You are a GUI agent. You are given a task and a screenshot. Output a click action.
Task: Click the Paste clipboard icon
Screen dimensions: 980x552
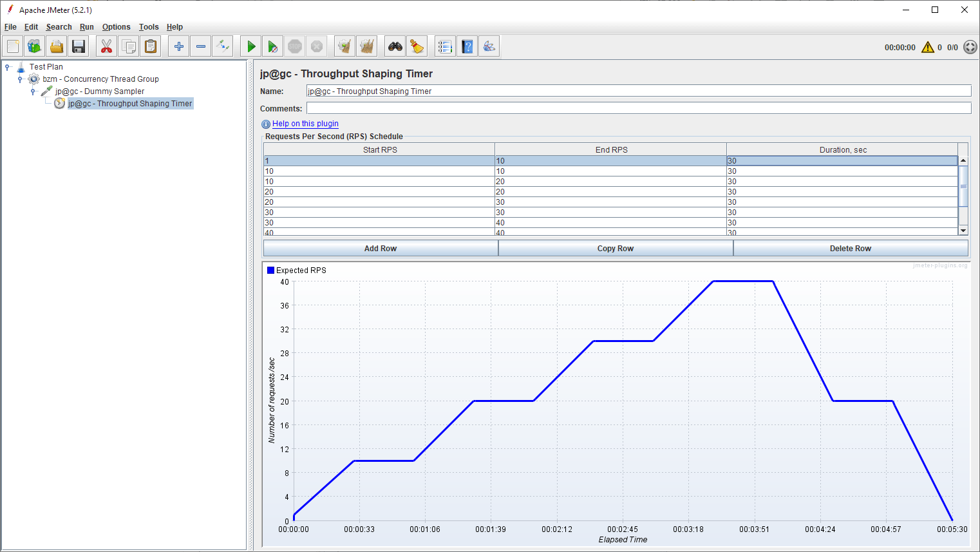point(151,46)
